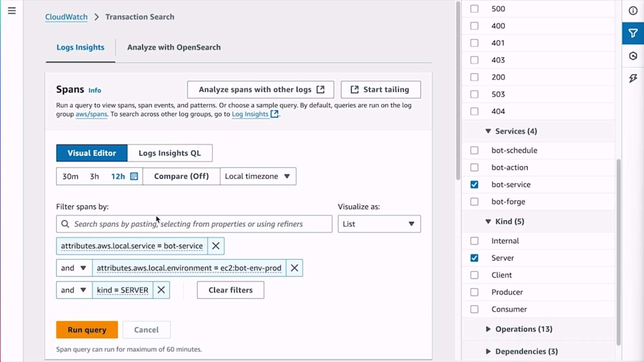
Task: Select the filter funnel icon in sidebar
Action: click(x=633, y=33)
